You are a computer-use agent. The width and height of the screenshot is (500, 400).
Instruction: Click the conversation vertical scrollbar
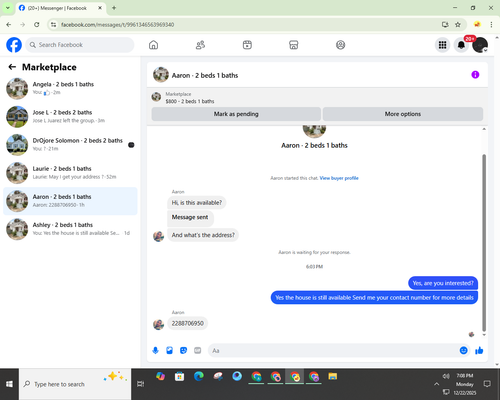[484, 243]
